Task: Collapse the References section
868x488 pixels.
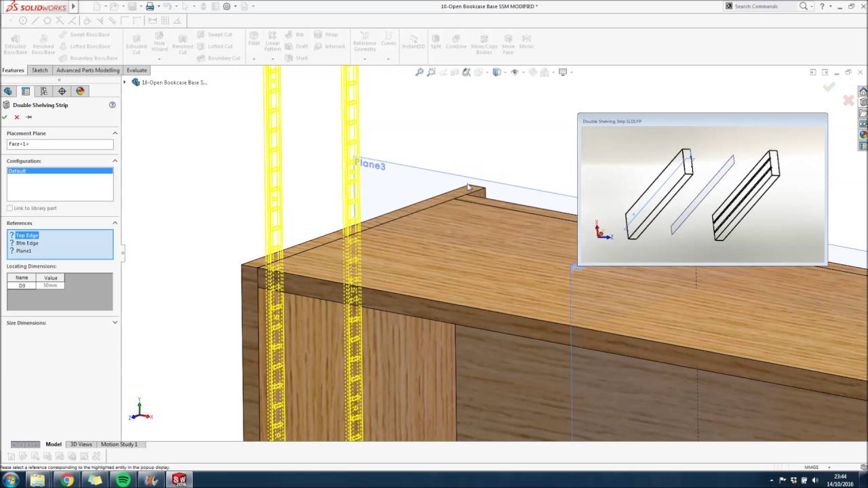Action: (x=115, y=223)
